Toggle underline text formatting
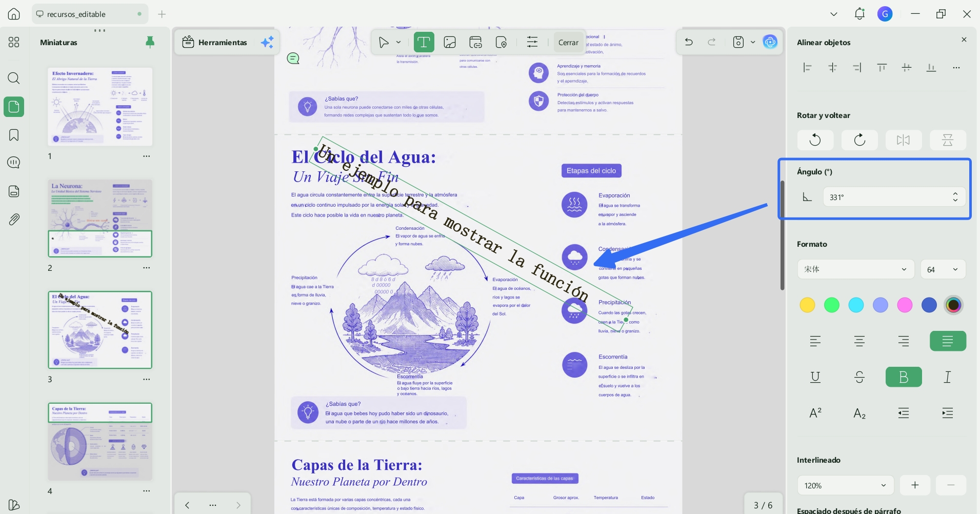980x514 pixels. click(815, 377)
